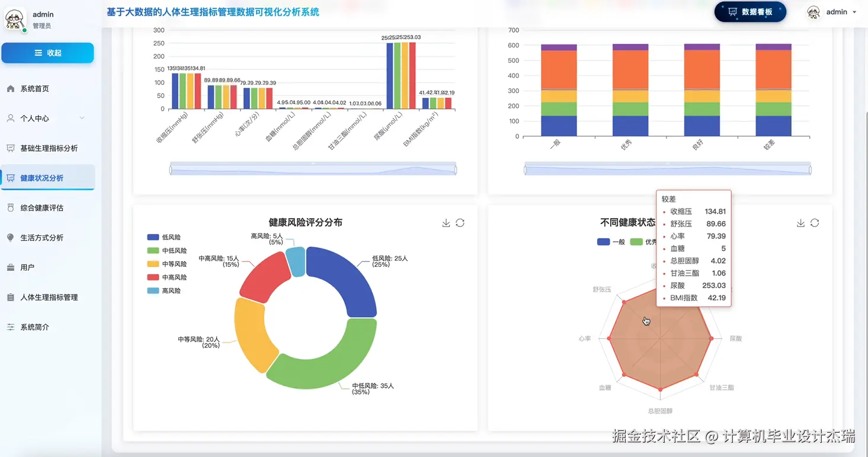Select 健康状况分析 in the sidebar
The width and height of the screenshot is (868, 457).
47,178
